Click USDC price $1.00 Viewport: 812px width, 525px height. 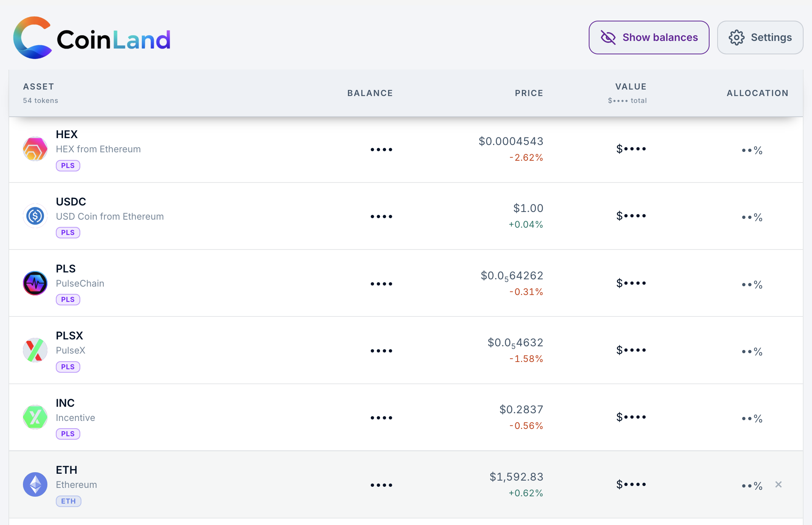click(528, 208)
